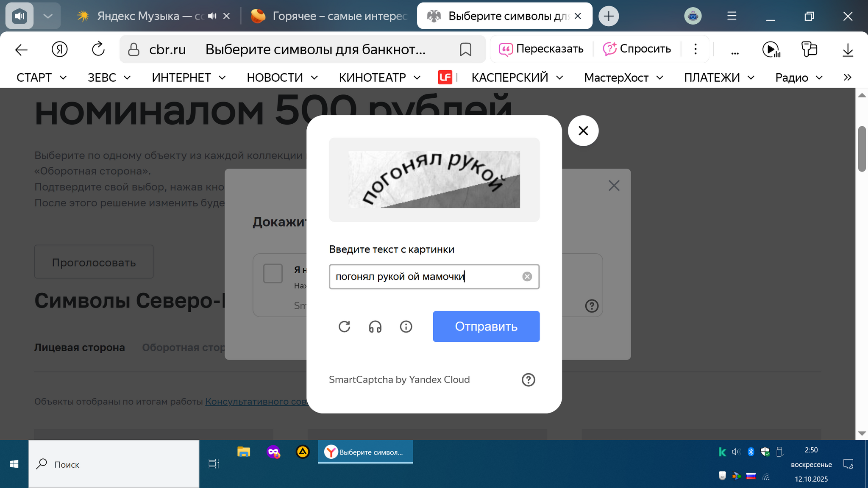Clear the captcha text field with X icon

tap(527, 277)
